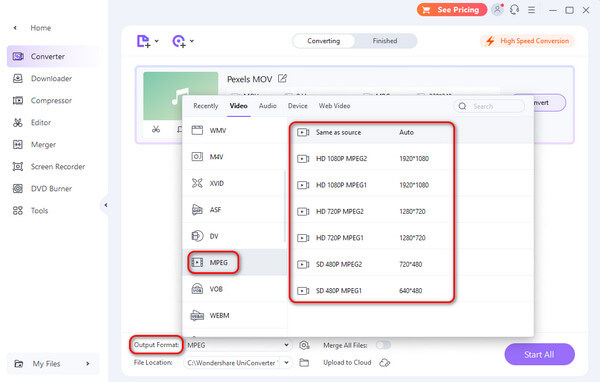Click the Start All button
600x382 pixels.
pyautogui.click(x=539, y=354)
